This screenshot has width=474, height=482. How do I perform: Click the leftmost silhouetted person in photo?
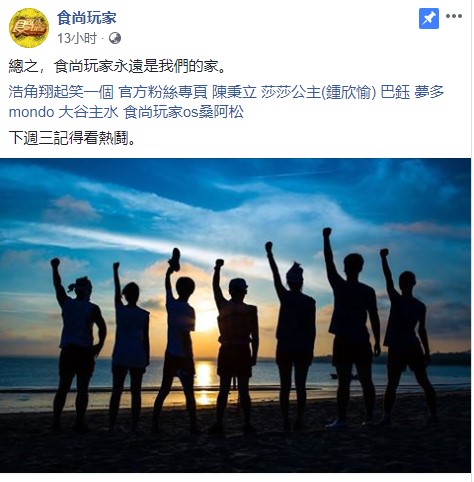point(78,343)
